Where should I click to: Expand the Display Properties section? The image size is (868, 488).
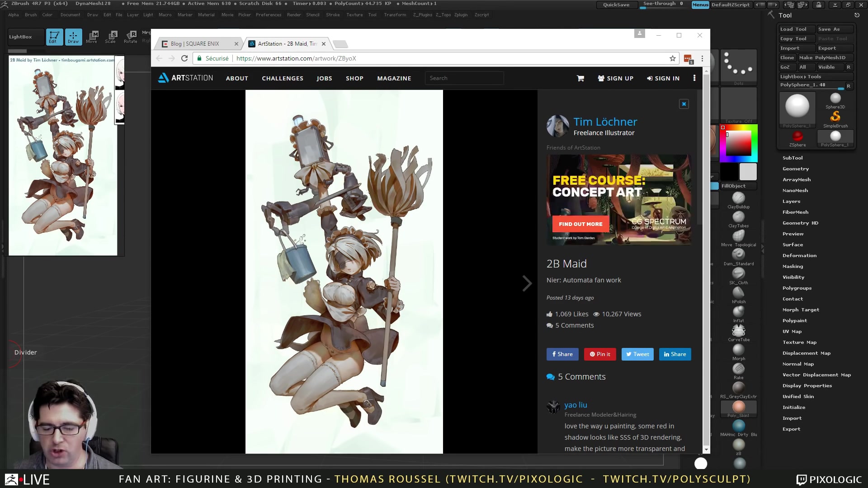[x=807, y=385]
